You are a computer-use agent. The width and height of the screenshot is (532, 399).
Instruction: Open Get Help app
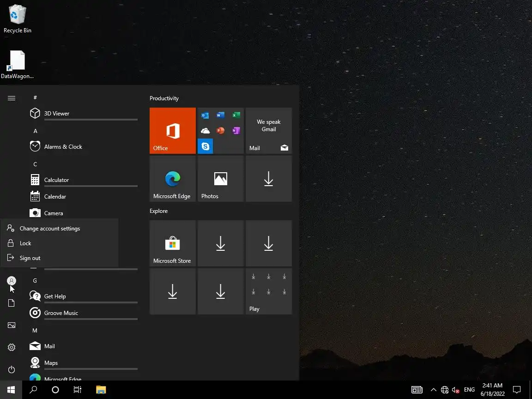pos(84,296)
